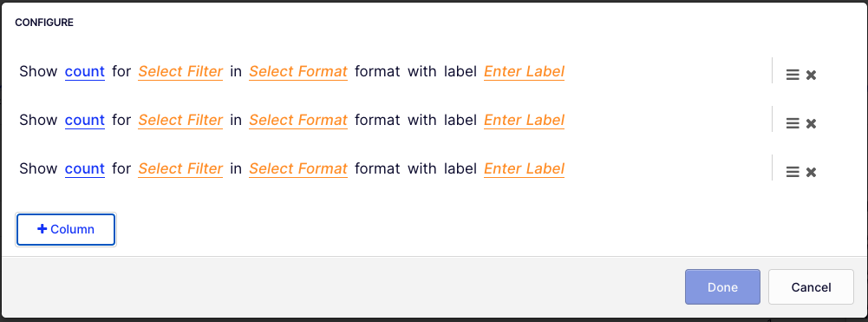868x322 pixels.
Task: Open Select Format in the first row
Action: pos(298,71)
